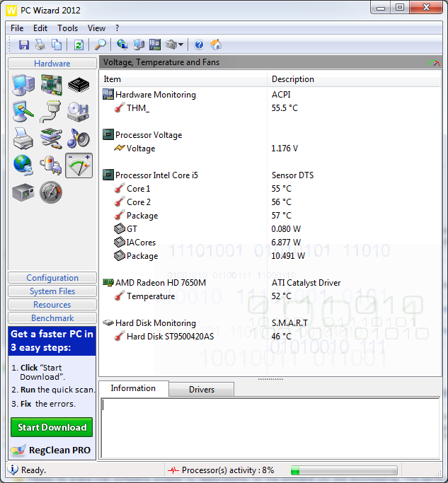Select Voltage Temperature Fans gauge icon

(79, 165)
